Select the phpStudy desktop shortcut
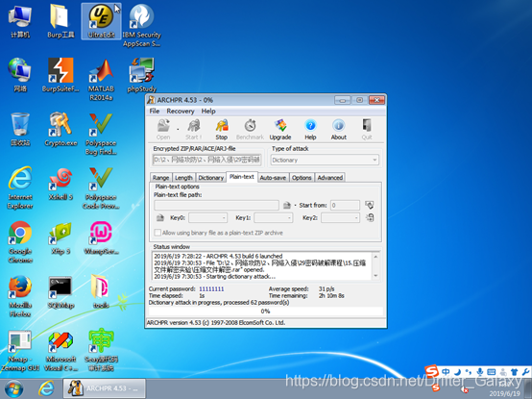The width and height of the screenshot is (532, 399). coord(141,75)
